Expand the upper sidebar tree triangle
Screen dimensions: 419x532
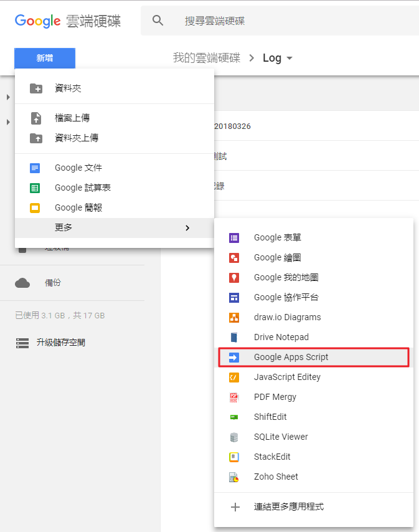8,97
